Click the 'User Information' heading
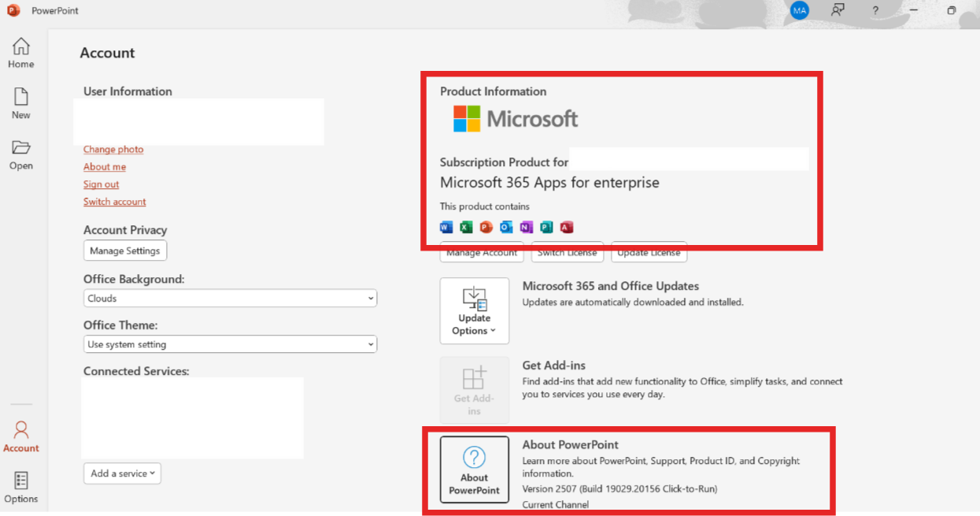 point(128,91)
